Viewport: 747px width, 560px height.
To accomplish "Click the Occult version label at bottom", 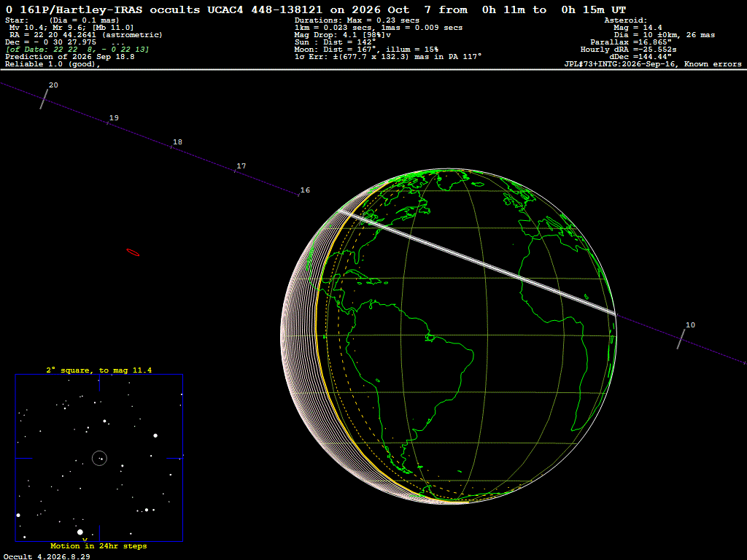I will (47, 556).
